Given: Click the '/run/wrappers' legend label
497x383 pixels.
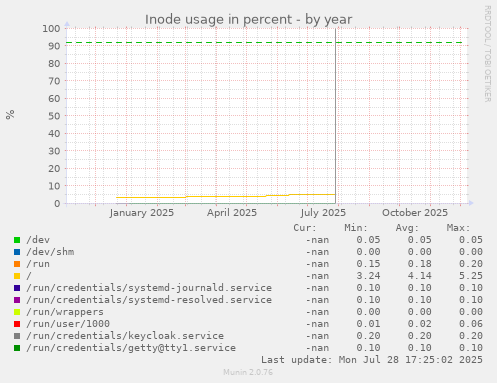Looking at the screenshot, I should [x=65, y=312].
